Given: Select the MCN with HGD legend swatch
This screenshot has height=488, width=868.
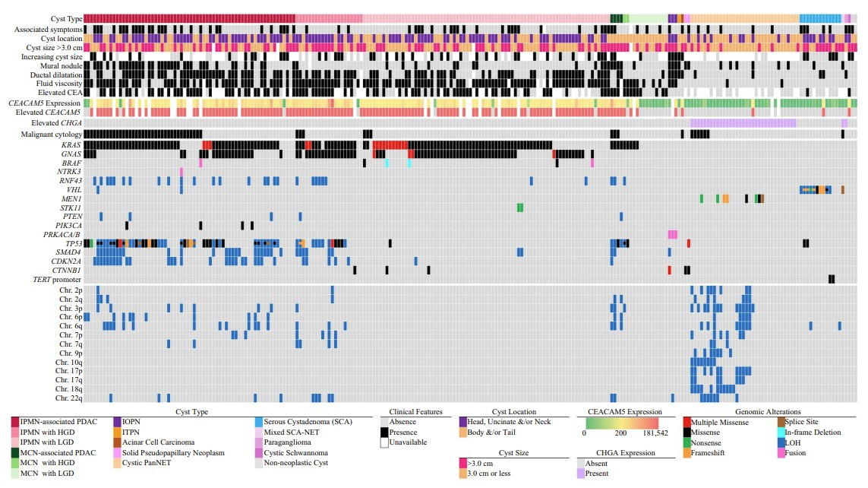Looking at the screenshot, I should [x=15, y=463].
